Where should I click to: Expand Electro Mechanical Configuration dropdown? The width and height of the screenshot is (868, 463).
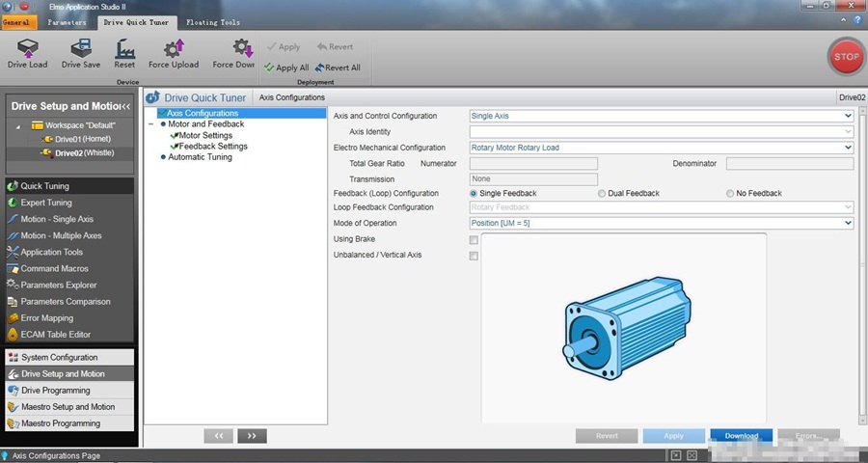[661, 148]
